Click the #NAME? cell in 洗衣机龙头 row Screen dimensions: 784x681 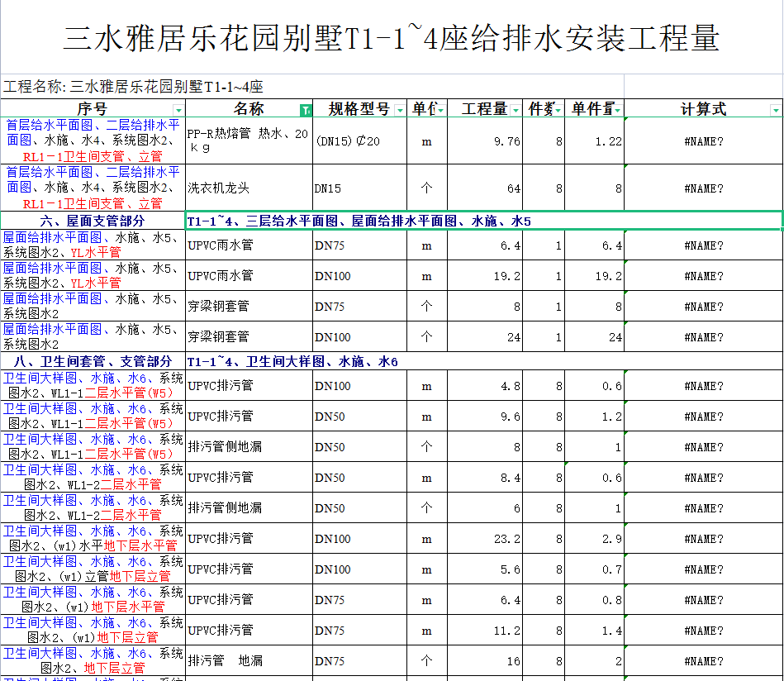pyautogui.click(x=703, y=188)
